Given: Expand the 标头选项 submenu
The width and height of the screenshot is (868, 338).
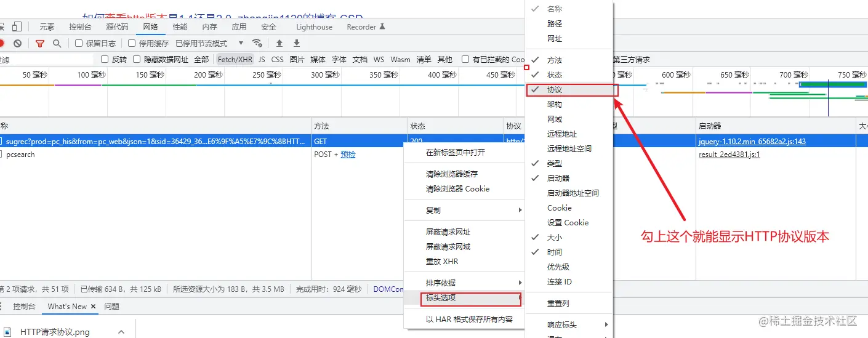Looking at the screenshot, I should coord(463,298).
